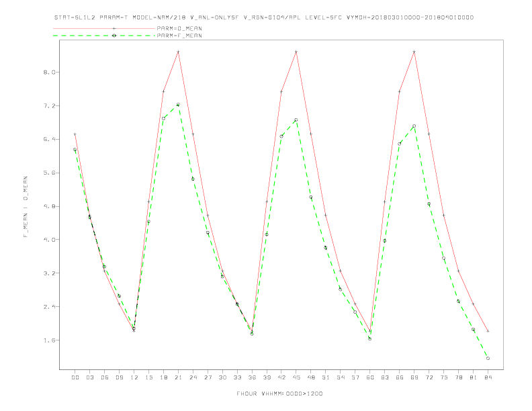Image resolution: width=532 pixels, height=411 pixels.
Task: Click the 18 forecast hour tick label
Action: tap(163, 377)
